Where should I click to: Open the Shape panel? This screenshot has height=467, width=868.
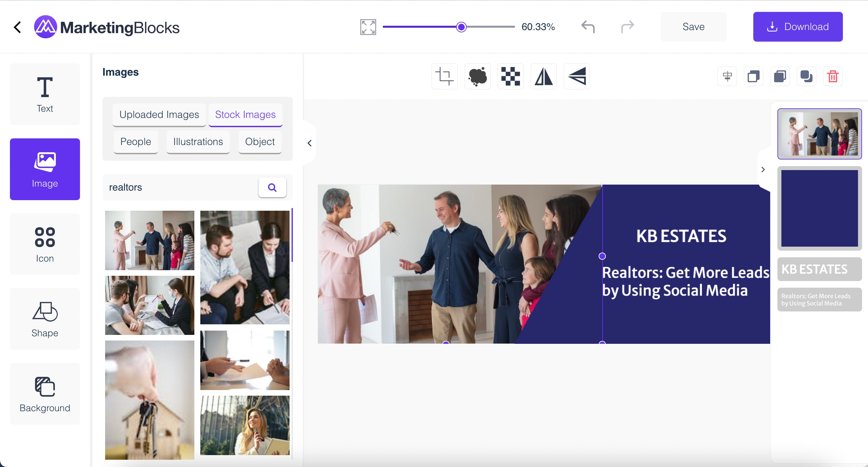coord(45,319)
